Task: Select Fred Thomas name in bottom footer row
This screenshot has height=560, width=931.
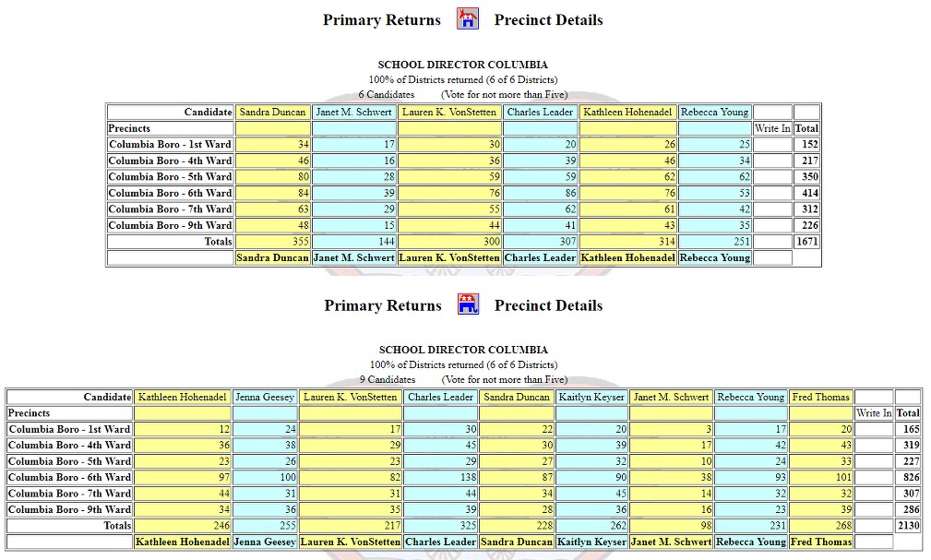Action: [x=820, y=542]
